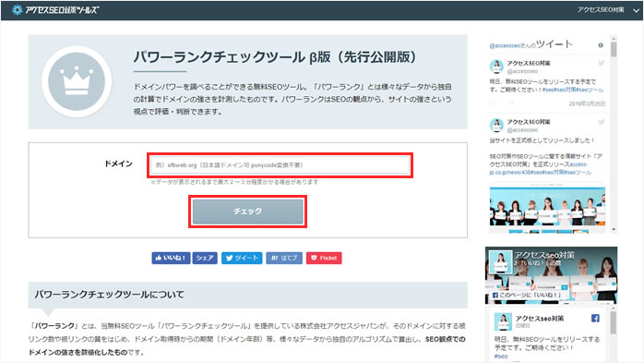Image resolution: width=644 pixels, height=363 pixels.
Task: Click このページに「いいね！」 Facebook button
Action: point(527,296)
